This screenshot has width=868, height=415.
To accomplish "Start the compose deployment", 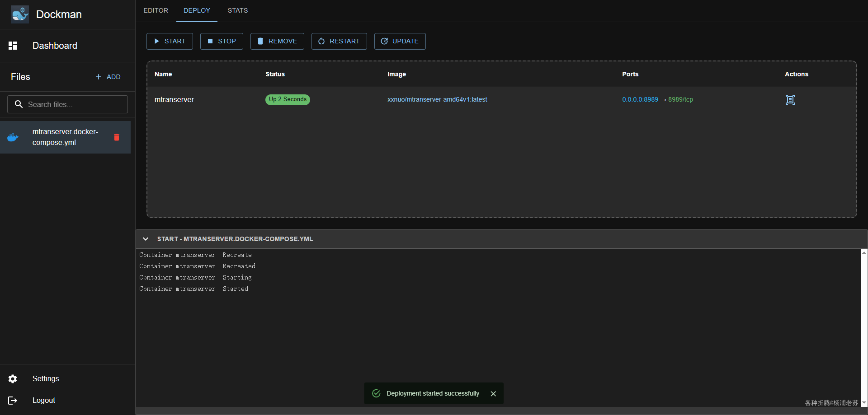I will pos(170,41).
